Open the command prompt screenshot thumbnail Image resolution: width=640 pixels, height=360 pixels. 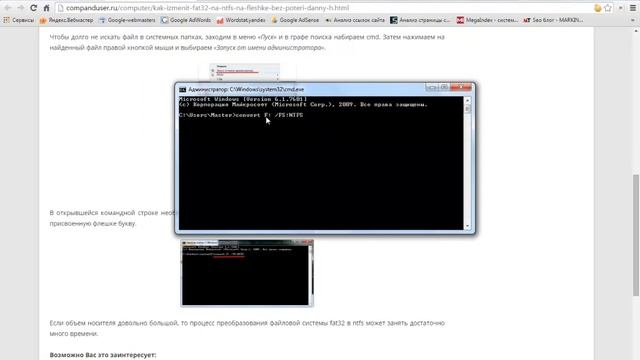point(247,273)
